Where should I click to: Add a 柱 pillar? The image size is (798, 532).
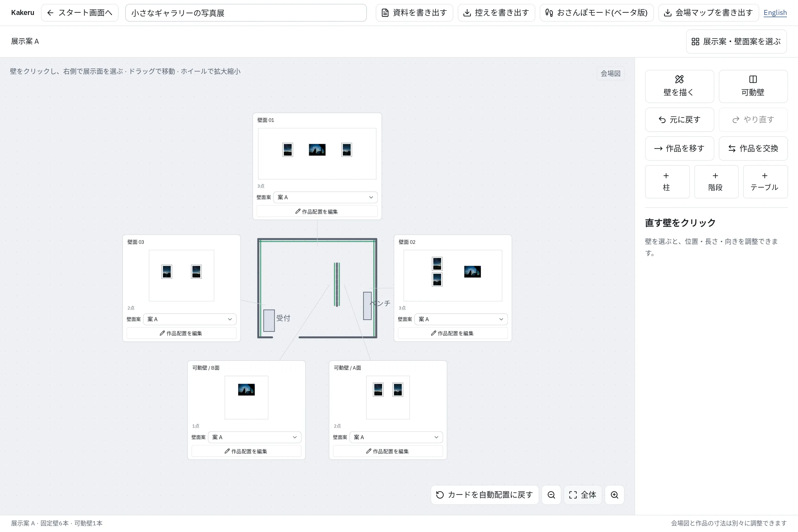coord(667,181)
